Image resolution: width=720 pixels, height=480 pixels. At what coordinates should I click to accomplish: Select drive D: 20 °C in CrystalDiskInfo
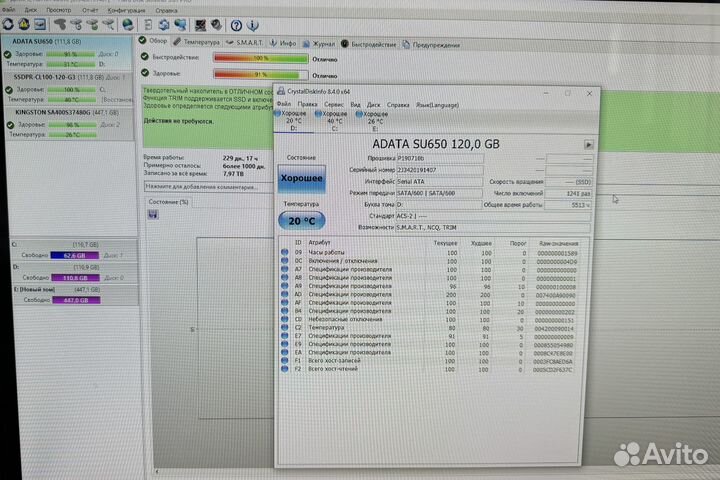tap(291, 120)
